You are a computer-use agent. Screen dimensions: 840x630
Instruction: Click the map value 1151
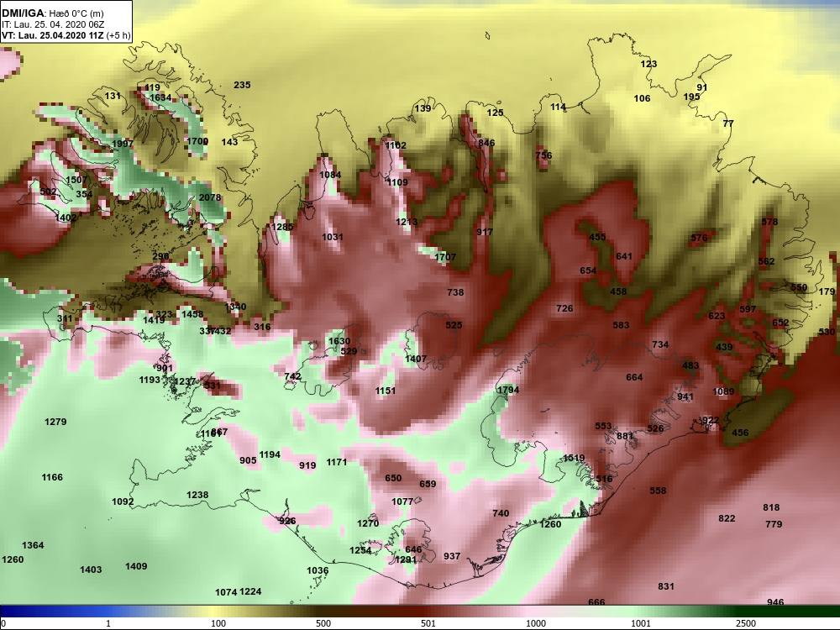click(x=386, y=391)
